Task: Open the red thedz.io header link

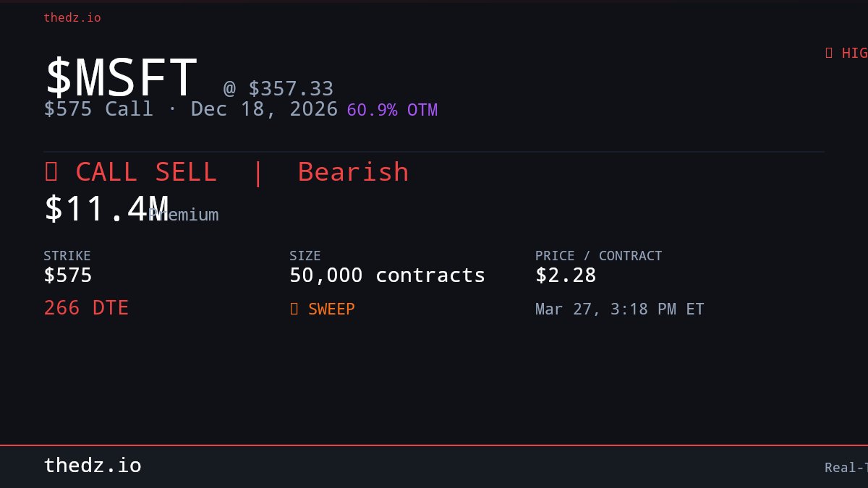Action: pos(72,18)
